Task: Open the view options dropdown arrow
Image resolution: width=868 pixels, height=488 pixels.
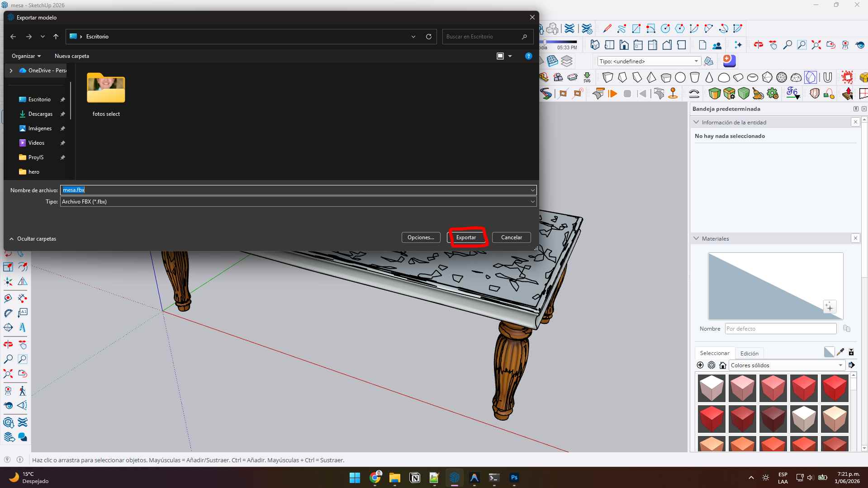Action: click(510, 56)
